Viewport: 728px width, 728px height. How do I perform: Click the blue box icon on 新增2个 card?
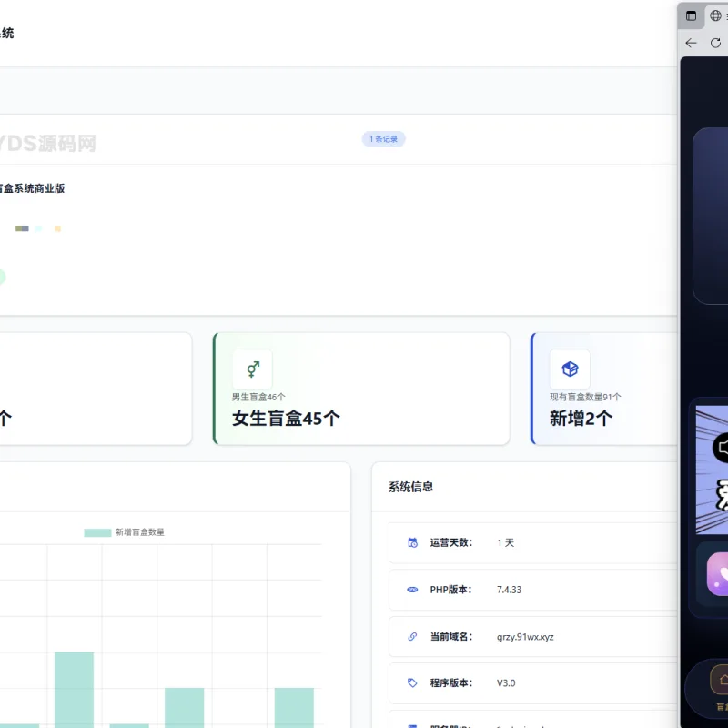coord(570,369)
